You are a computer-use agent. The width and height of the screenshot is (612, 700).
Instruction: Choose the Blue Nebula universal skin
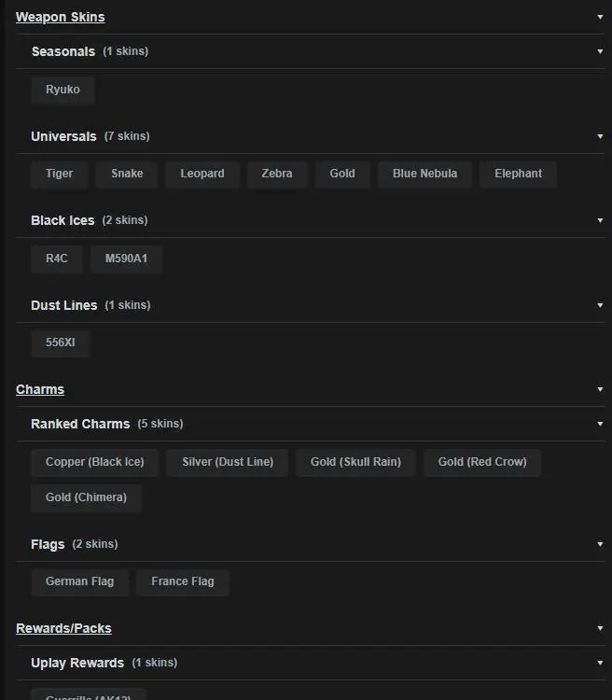(x=424, y=174)
